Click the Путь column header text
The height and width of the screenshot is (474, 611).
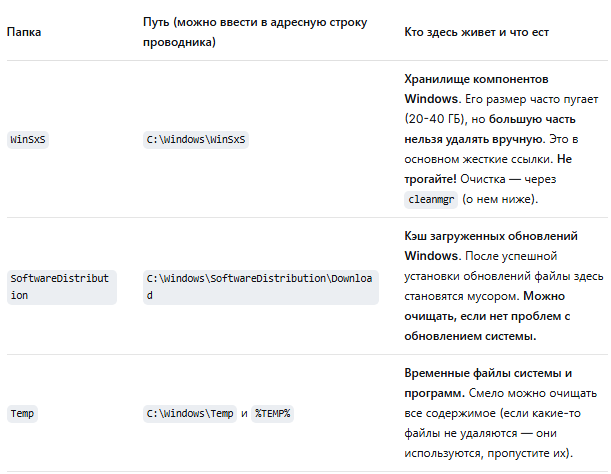click(x=255, y=32)
